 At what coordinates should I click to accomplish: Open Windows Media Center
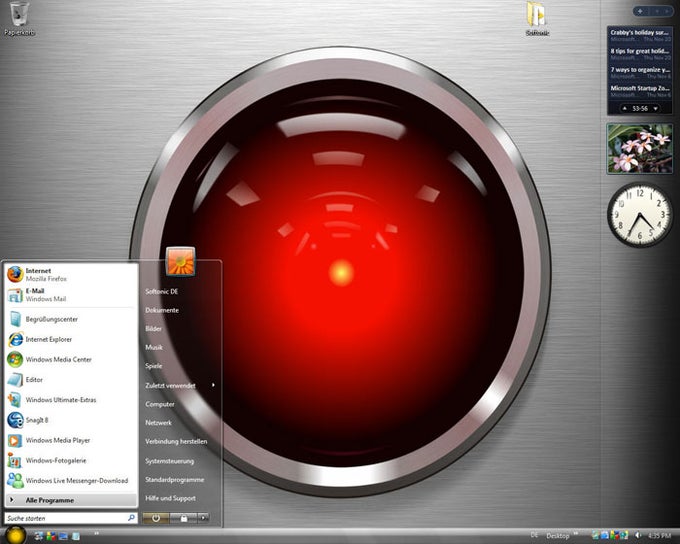(70, 360)
